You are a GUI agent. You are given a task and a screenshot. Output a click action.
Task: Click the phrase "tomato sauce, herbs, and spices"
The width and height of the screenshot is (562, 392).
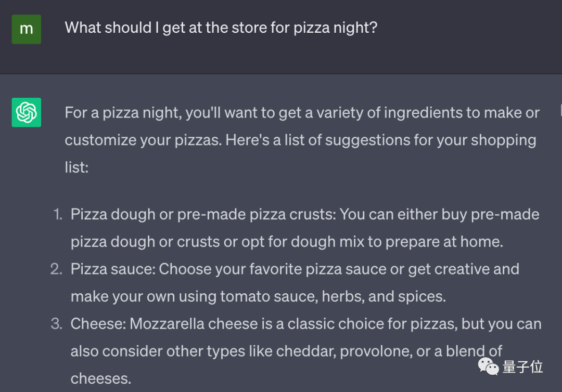pos(333,296)
